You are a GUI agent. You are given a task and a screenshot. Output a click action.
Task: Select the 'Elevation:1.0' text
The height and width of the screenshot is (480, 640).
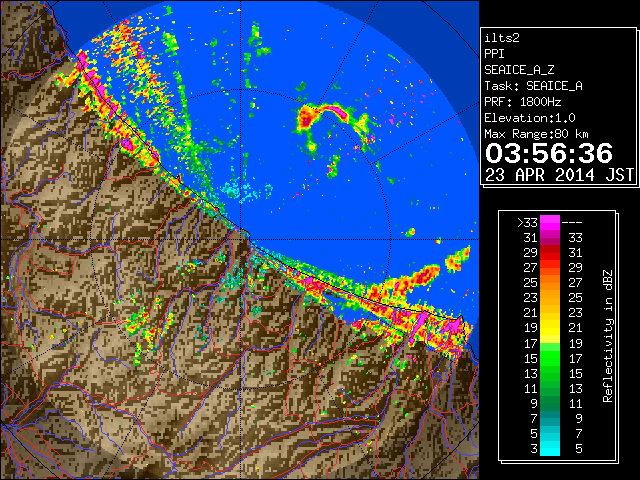[x=529, y=118]
